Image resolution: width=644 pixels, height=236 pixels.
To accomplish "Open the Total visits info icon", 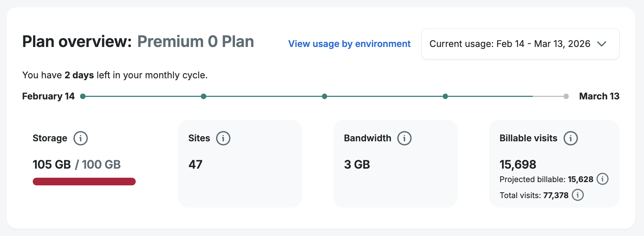I will point(578,195).
